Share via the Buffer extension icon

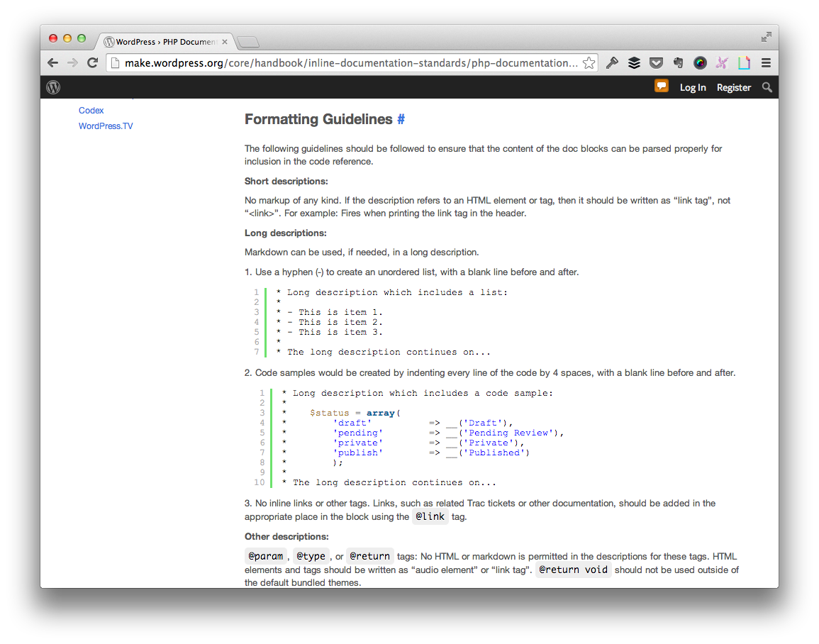634,62
